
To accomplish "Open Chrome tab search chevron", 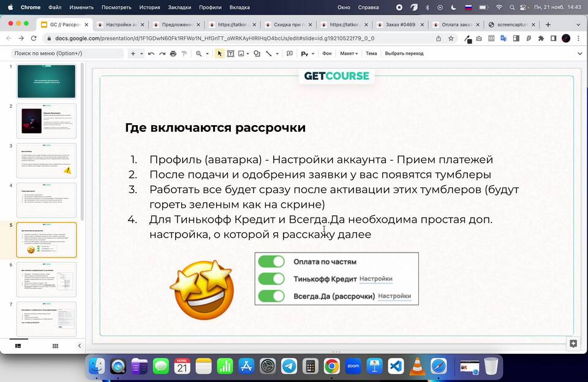I will tap(578, 25).
